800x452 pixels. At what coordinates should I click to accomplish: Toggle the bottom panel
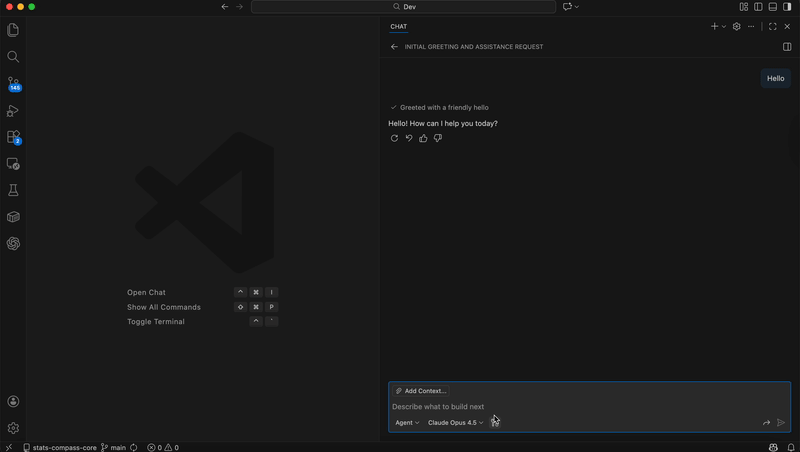pos(772,7)
